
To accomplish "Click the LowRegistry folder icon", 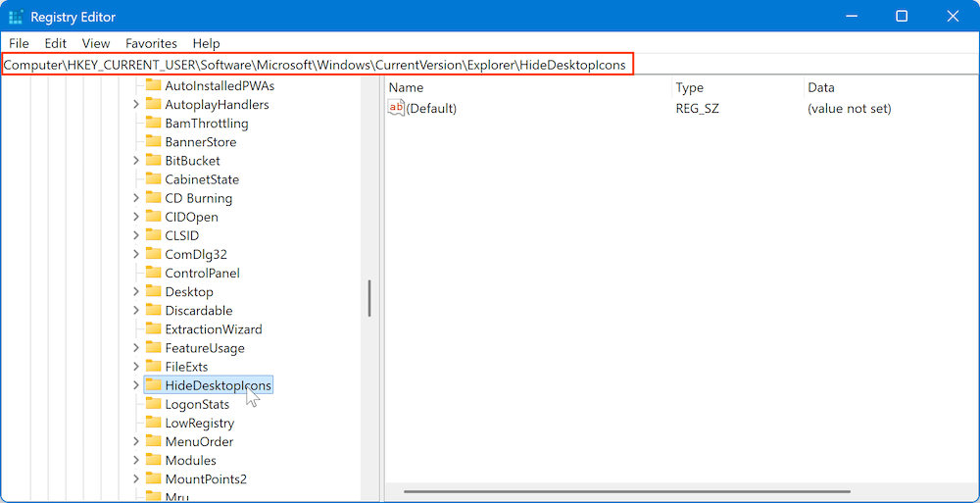I will point(153,423).
